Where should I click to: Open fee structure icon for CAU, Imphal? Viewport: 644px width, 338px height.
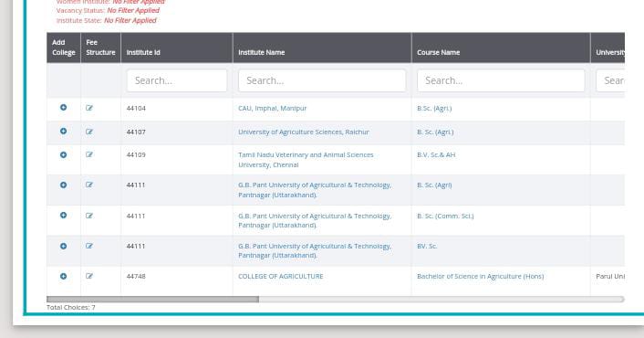tap(89, 108)
